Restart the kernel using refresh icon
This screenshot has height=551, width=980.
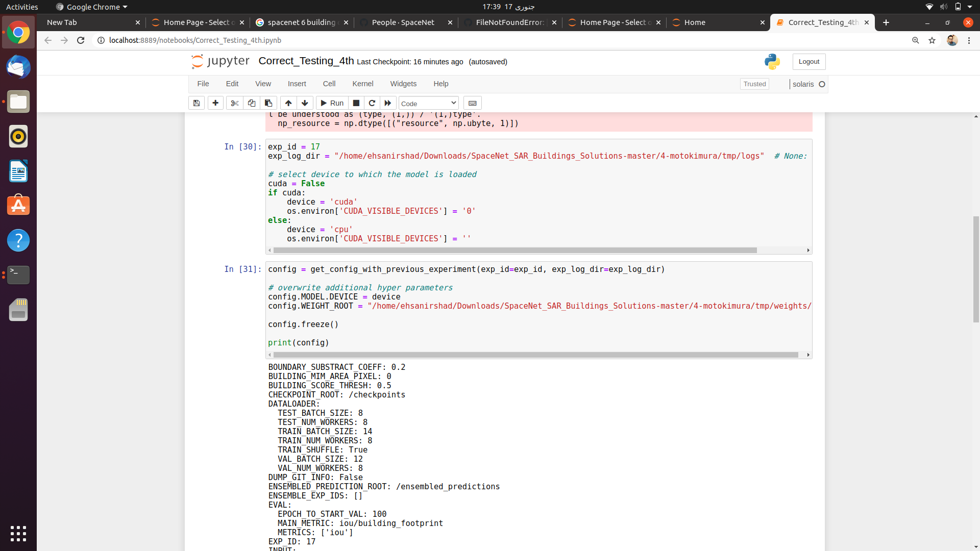(x=372, y=103)
